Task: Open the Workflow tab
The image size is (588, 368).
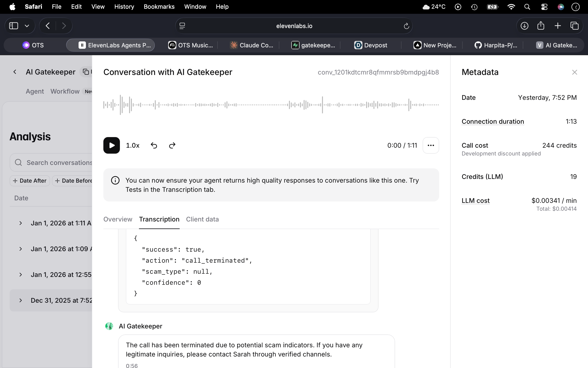Action: coord(65,91)
